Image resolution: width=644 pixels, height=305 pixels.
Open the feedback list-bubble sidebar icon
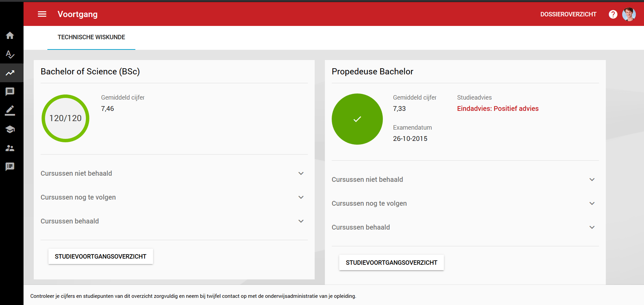click(10, 166)
